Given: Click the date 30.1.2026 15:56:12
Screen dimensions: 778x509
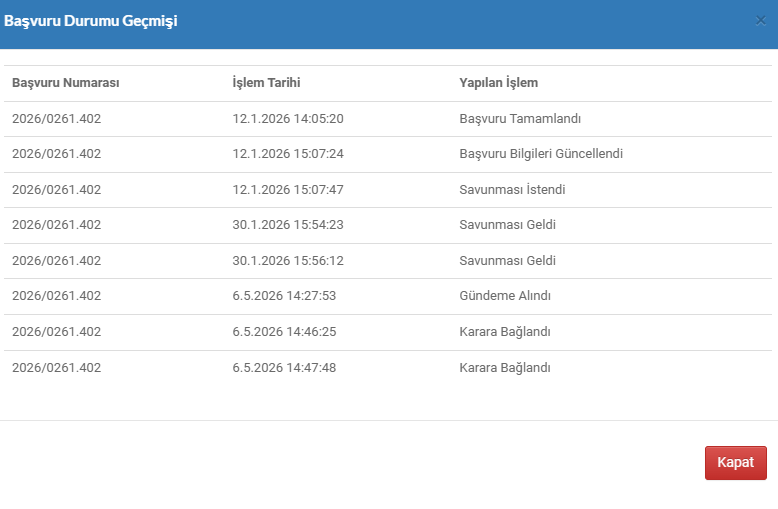Looking at the screenshot, I should (288, 261).
